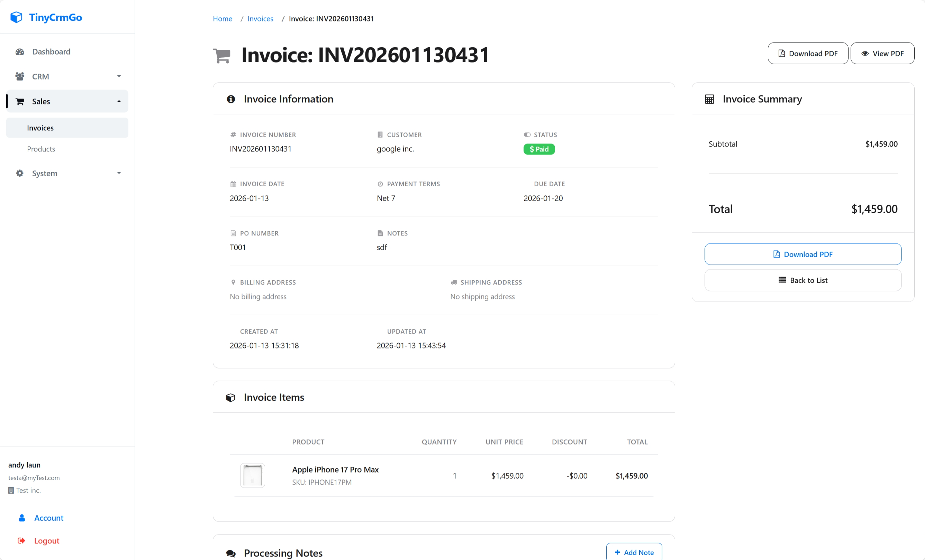This screenshot has height=560, width=925.
Task: Click the Back to List button
Action: 802,280
